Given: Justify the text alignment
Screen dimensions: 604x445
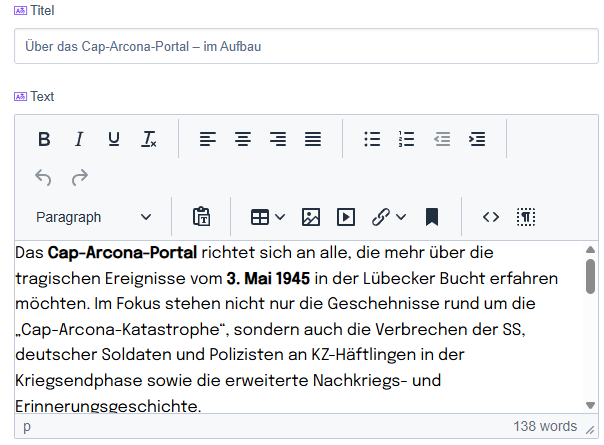Looking at the screenshot, I should tap(313, 139).
